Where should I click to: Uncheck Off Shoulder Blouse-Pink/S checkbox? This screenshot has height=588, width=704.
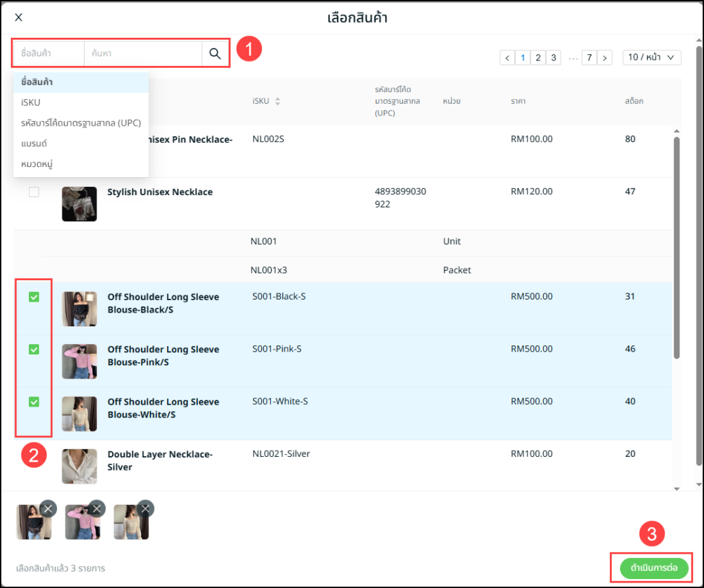34,350
